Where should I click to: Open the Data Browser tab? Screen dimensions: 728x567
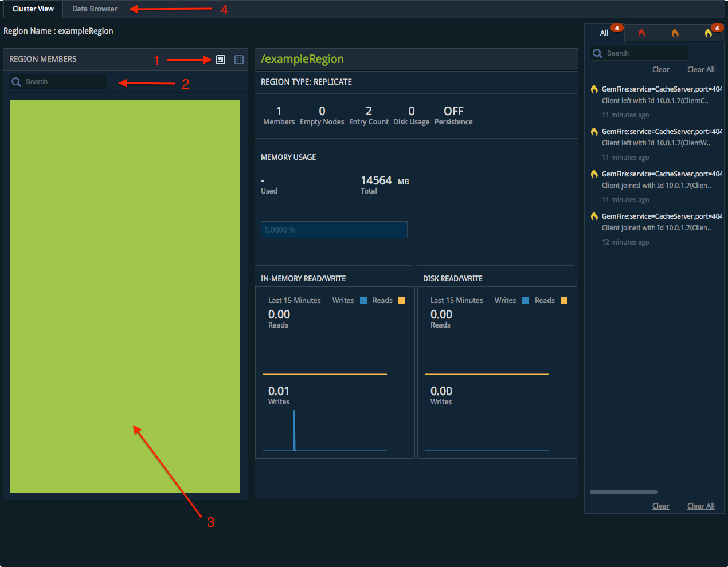[95, 9]
